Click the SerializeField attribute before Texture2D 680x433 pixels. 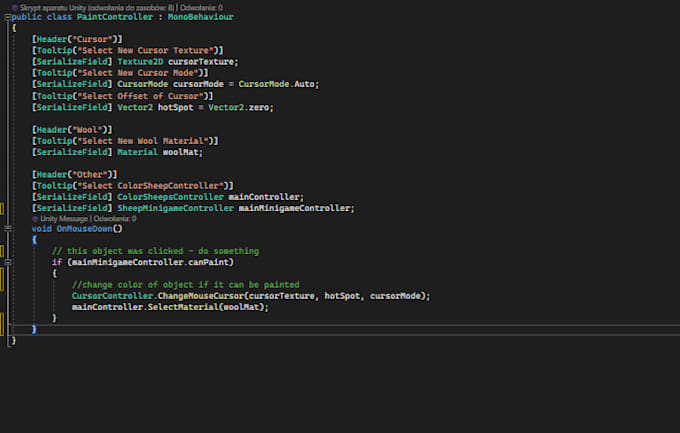(72, 62)
